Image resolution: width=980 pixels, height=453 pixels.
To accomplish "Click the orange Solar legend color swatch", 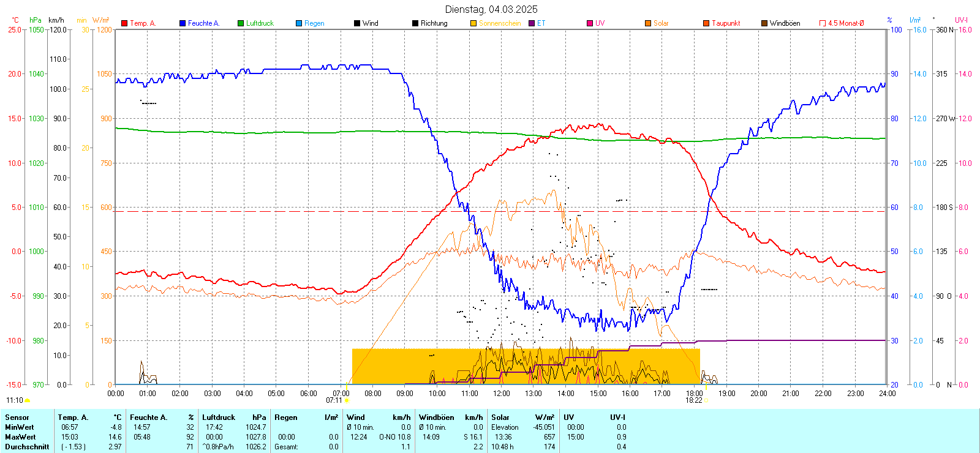I will [648, 23].
